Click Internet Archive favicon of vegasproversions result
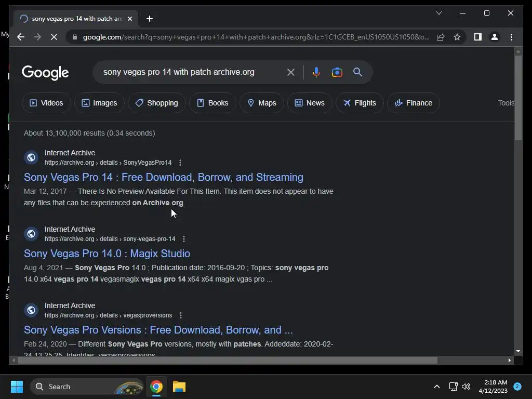532x399 pixels. pos(31,310)
